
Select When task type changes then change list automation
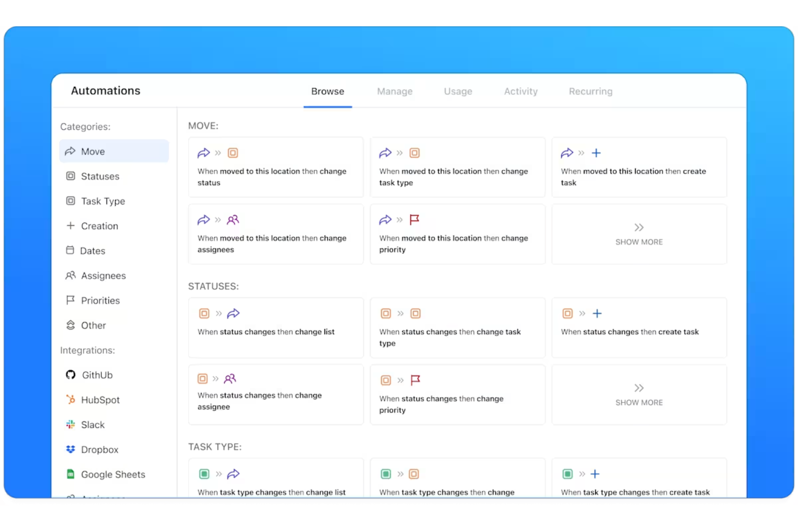pos(276,480)
